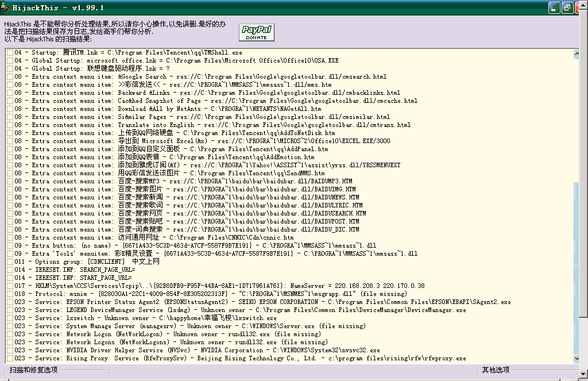Viewport: 588px width, 381px height.
Task: Tick the O8 &Google Search item
Action: point(10,76)
